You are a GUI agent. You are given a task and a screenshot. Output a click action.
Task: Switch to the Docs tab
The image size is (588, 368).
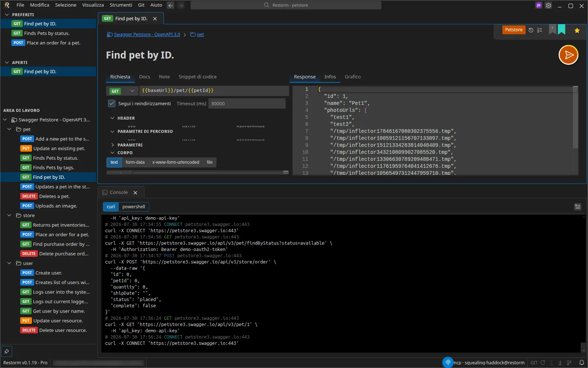pos(144,77)
